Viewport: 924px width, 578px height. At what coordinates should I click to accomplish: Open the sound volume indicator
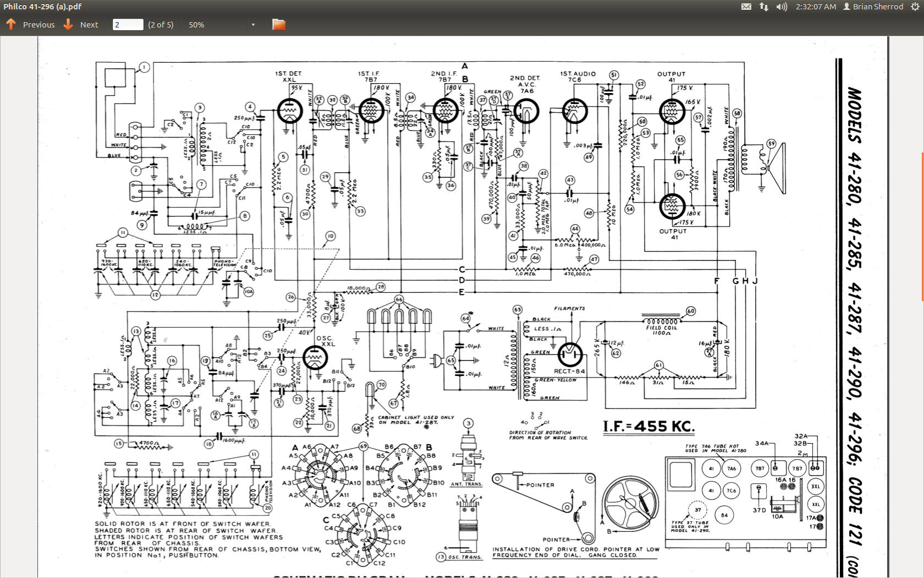click(782, 7)
